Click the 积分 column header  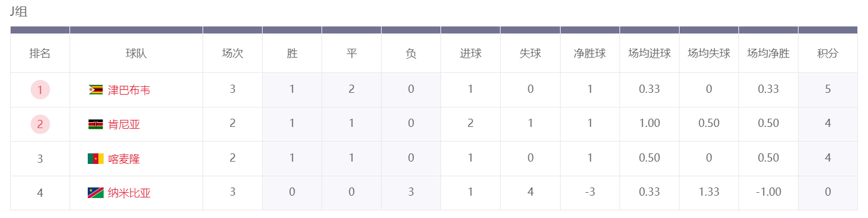(x=827, y=53)
